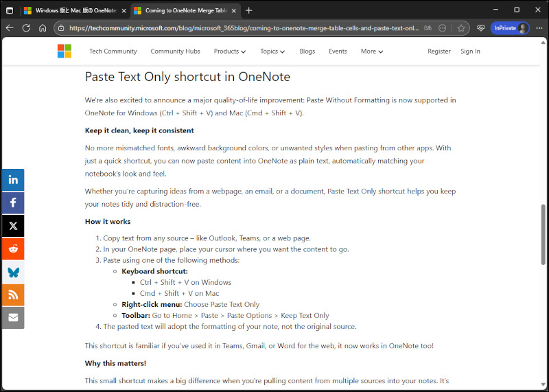
Task: Click the browser address bar URL
Action: (240, 28)
